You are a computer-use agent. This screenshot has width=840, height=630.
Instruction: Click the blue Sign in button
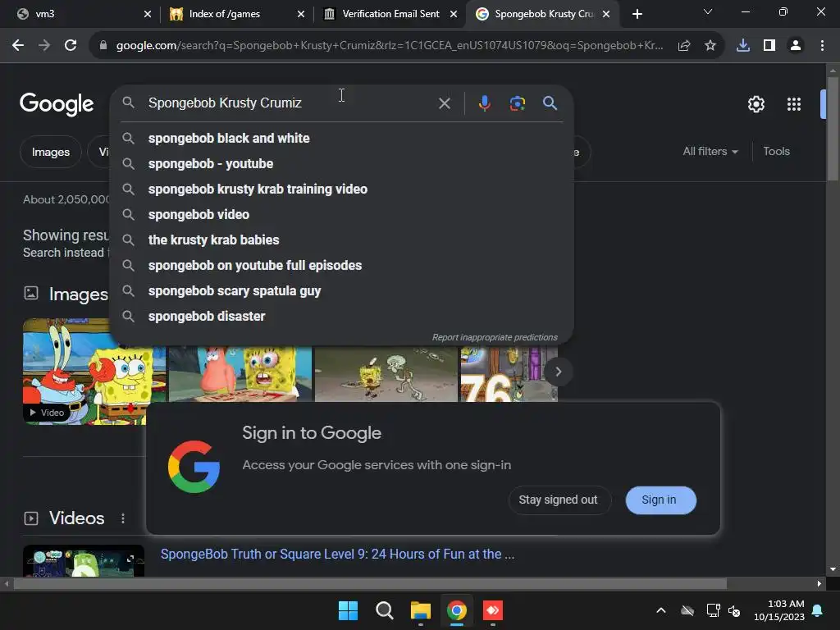coord(660,500)
